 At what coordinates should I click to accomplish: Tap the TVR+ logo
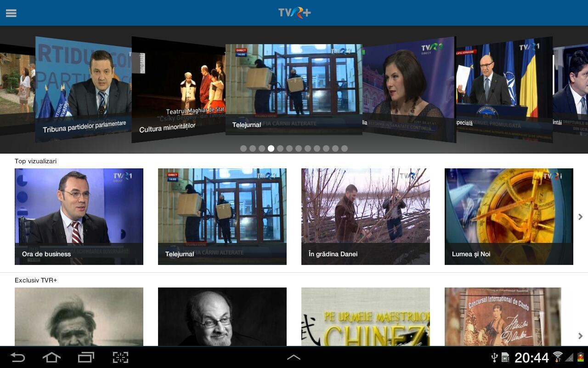tap(294, 12)
